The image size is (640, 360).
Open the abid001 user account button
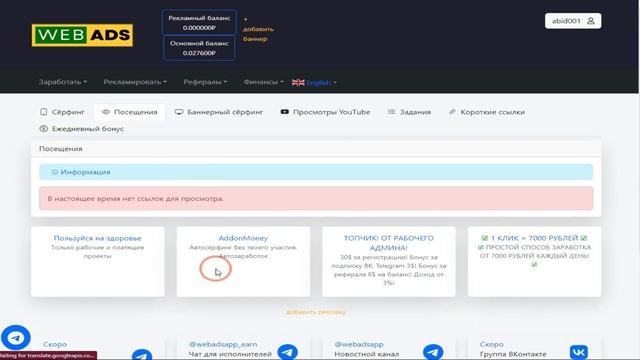coord(573,21)
